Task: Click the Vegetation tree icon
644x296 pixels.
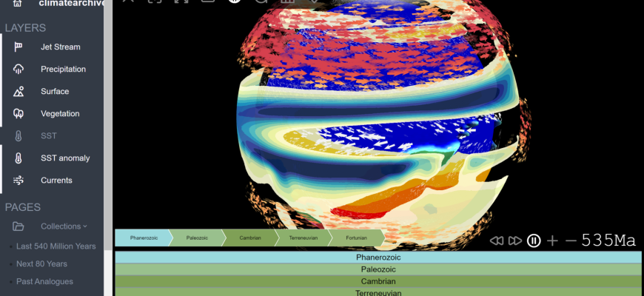Action: click(19, 114)
